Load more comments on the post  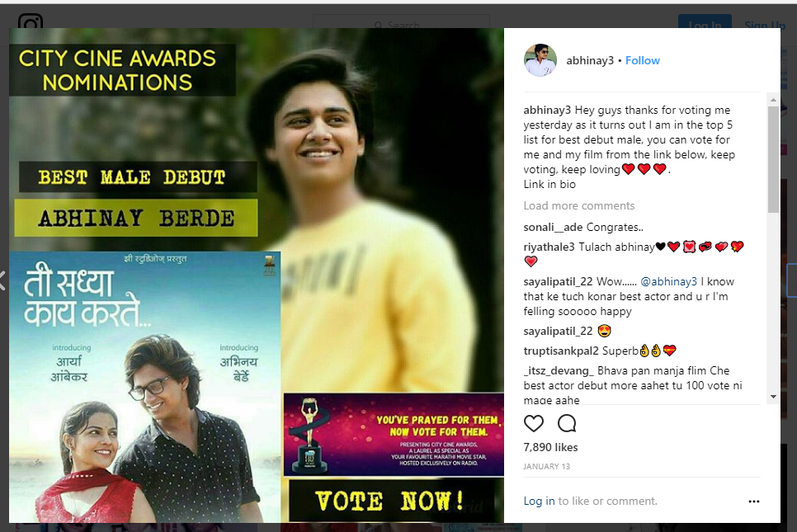[579, 205]
